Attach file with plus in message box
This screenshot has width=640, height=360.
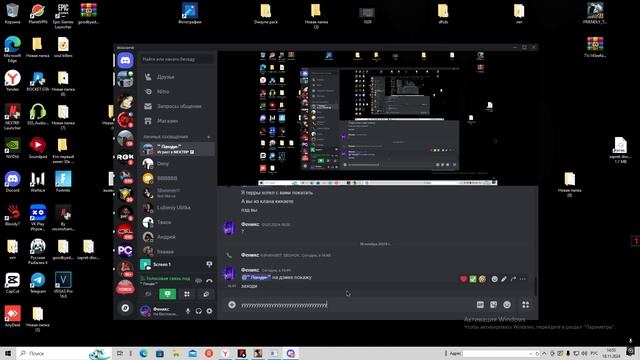(232, 305)
